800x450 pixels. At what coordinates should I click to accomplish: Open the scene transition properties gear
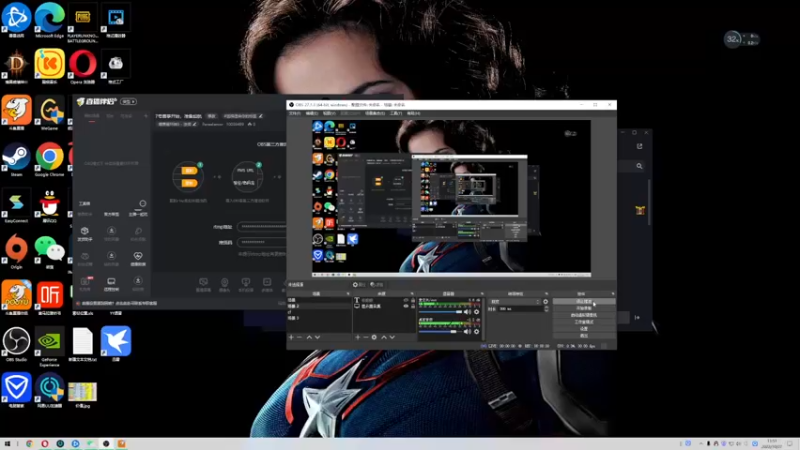coord(545,302)
